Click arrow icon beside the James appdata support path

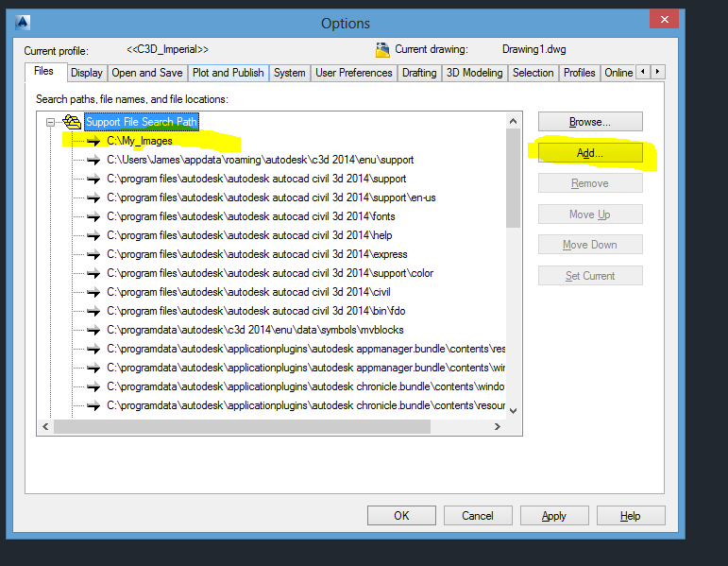point(93,160)
